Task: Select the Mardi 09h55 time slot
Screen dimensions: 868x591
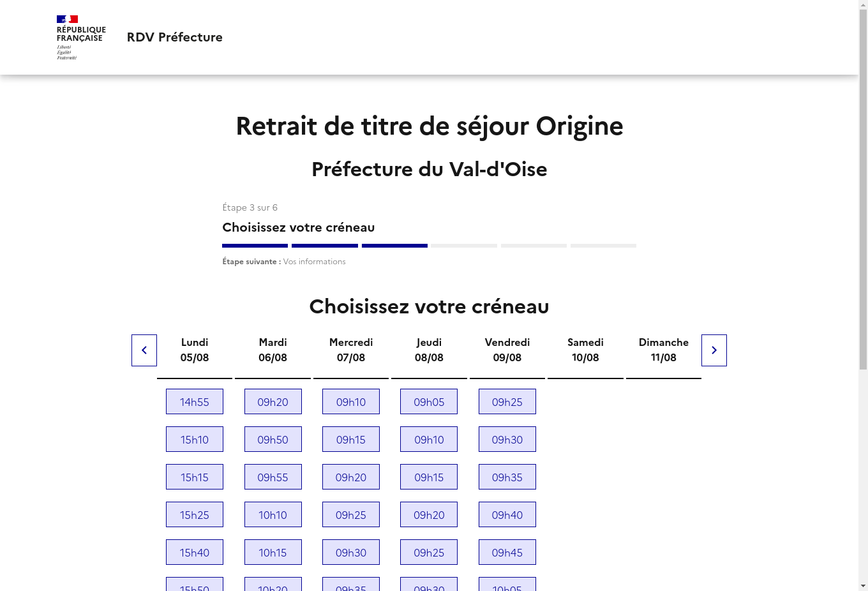Action: [273, 477]
